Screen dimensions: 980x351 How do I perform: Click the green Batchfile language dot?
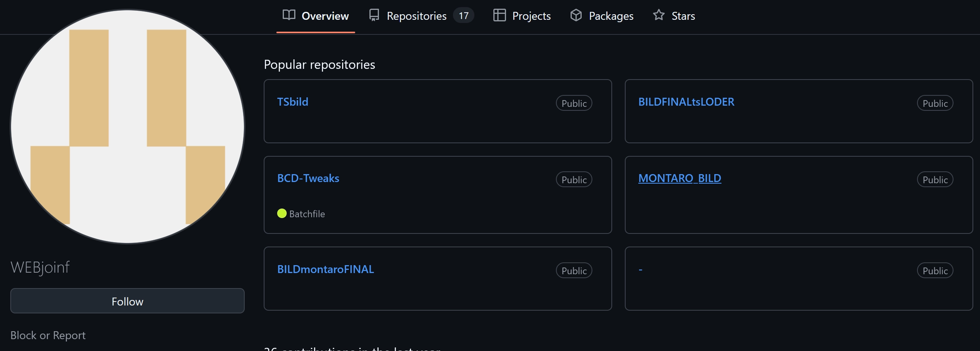pos(282,213)
